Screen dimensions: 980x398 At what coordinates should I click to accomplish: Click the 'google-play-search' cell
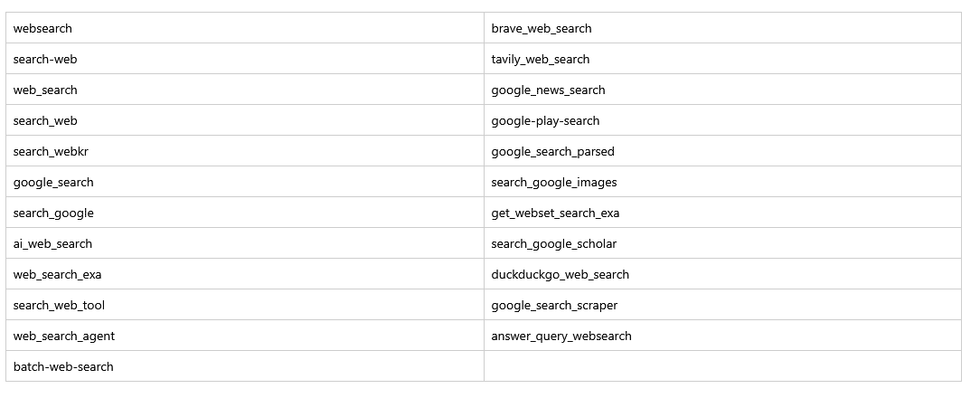point(545,120)
